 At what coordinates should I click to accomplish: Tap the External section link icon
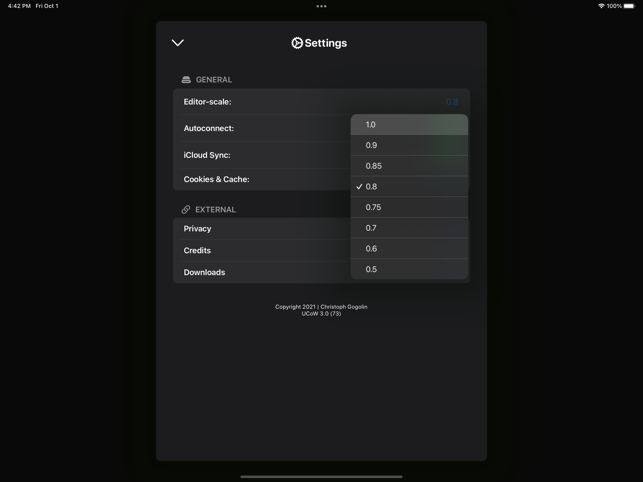pos(186,210)
